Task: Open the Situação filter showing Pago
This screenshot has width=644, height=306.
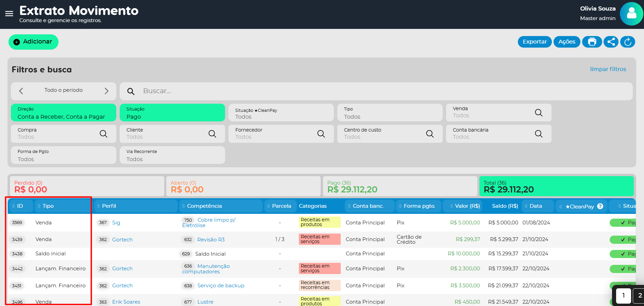Action: [172, 113]
